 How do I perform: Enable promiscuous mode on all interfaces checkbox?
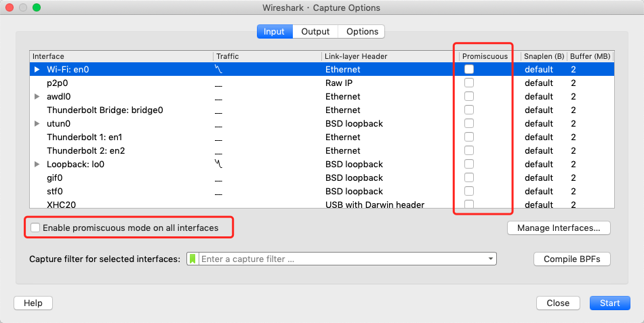(35, 228)
